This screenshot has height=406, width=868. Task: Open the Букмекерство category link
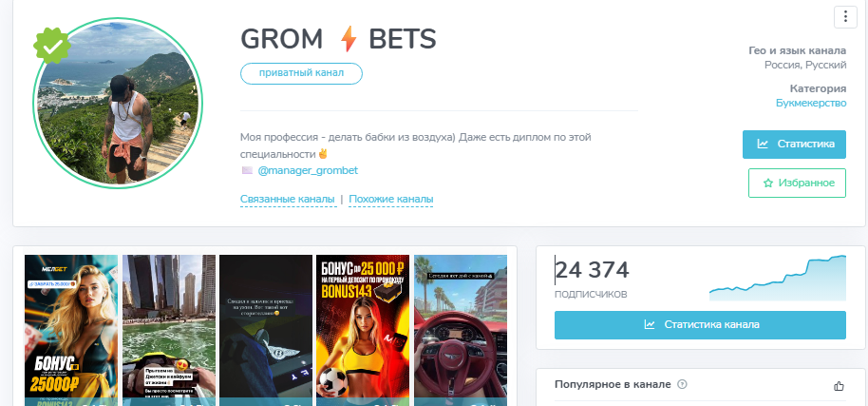coord(811,103)
